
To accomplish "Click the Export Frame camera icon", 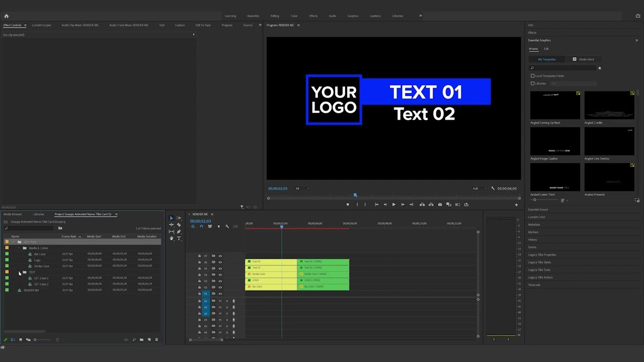I will 440,204.
